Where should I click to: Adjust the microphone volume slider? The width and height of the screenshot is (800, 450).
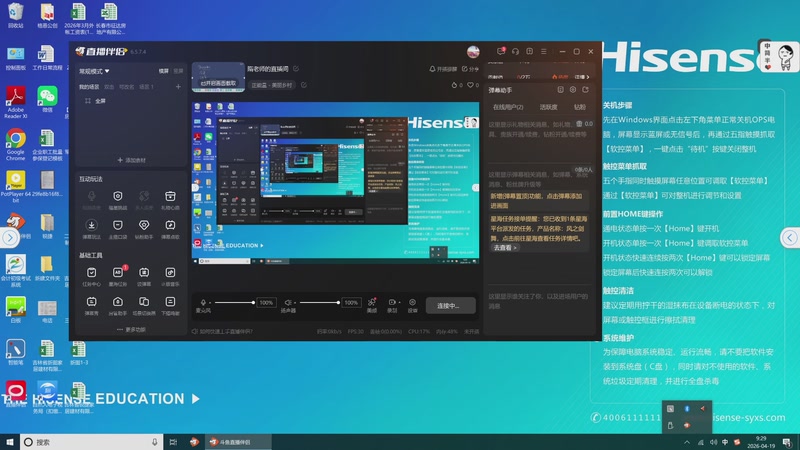[234, 303]
